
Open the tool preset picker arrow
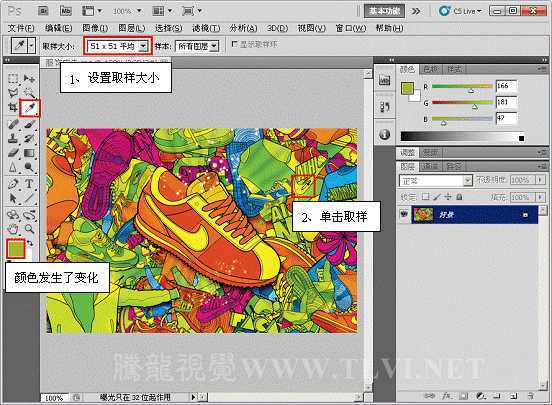coord(32,46)
